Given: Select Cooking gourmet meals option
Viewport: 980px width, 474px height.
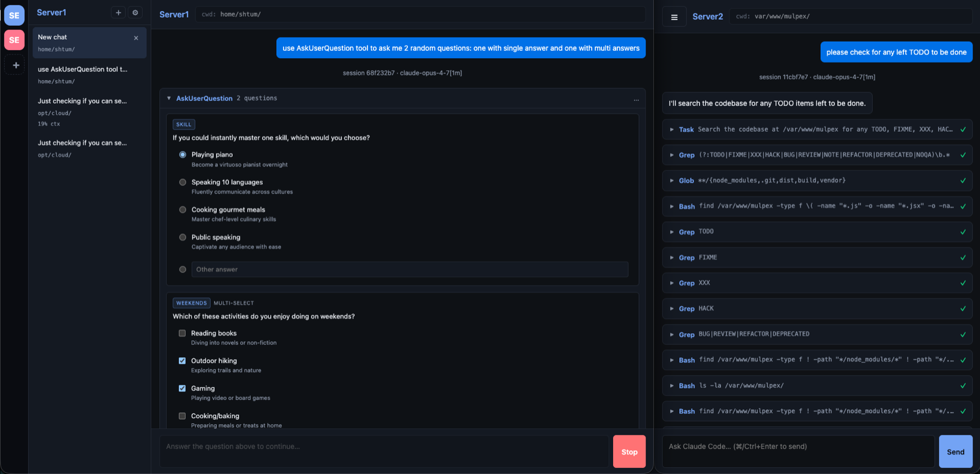Looking at the screenshot, I should (183, 209).
